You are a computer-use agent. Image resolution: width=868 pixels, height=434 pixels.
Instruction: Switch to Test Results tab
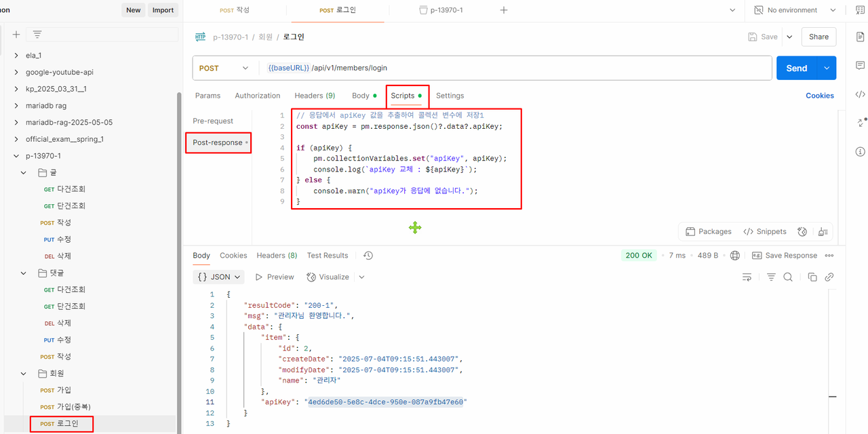pos(328,256)
